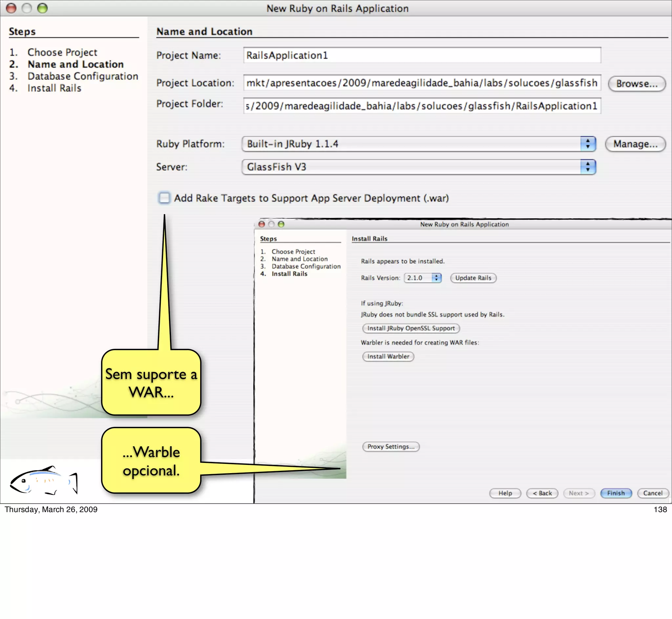Click the GlassFish fish logo
Viewport: 672px width, 619px height.
point(44,481)
